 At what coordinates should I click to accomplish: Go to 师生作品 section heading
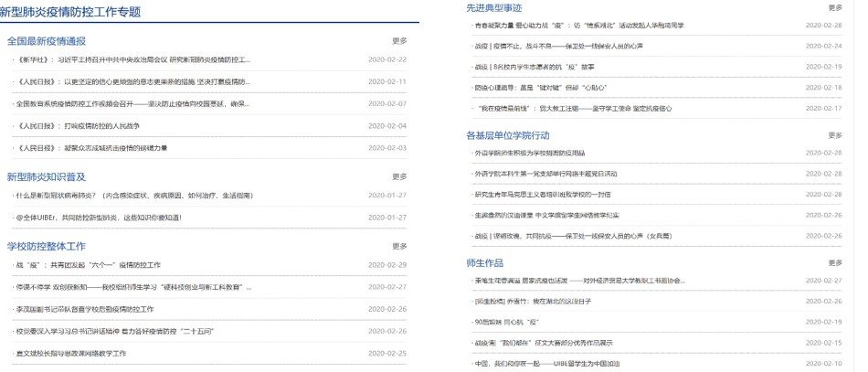tap(484, 262)
